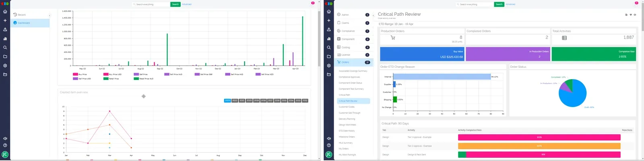The height and width of the screenshot is (161, 644).
Task: Click heart favorite icon beside Critical Path Review title
Action: click(631, 15)
